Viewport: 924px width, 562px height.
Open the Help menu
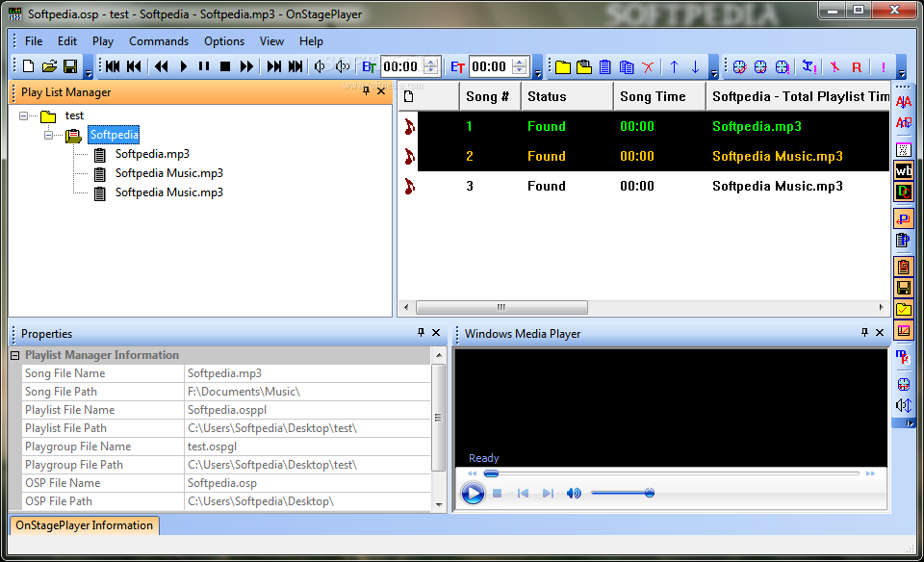(x=311, y=41)
